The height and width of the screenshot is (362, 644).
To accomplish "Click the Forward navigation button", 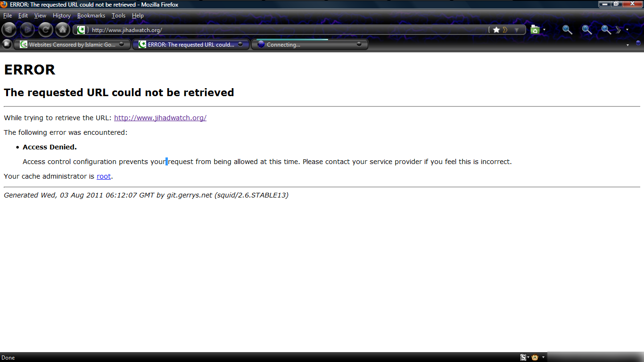I will click(27, 30).
